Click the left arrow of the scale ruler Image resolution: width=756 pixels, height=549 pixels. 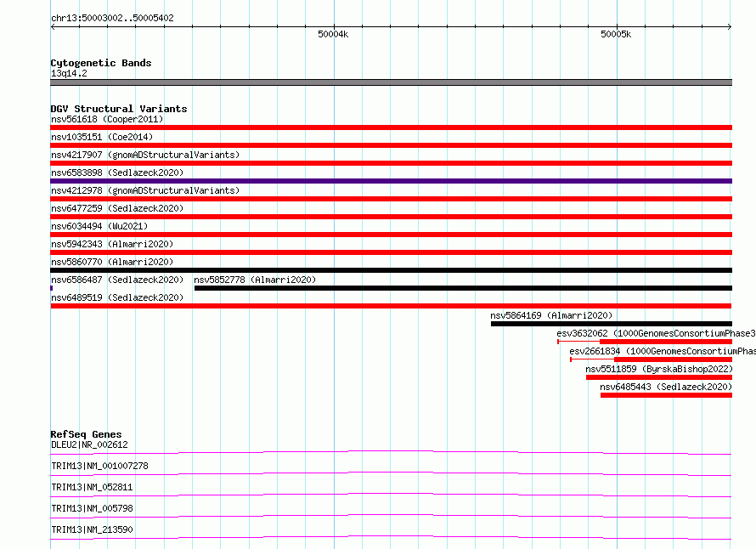coord(53,26)
